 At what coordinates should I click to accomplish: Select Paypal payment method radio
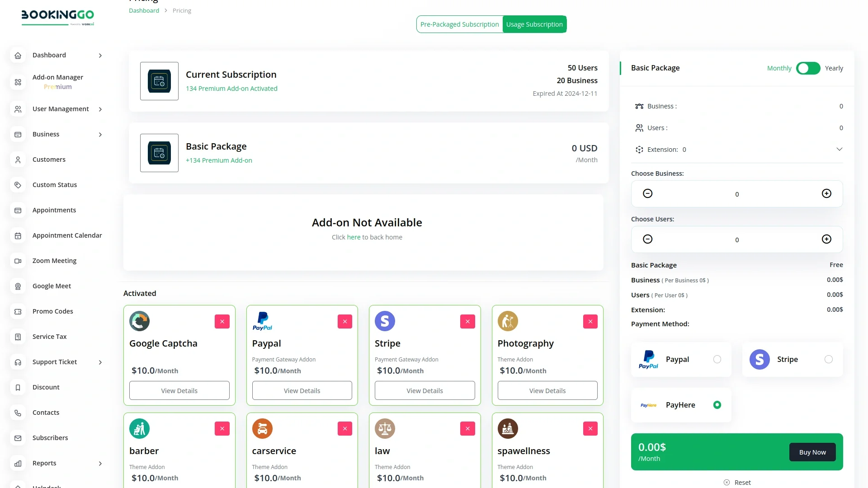tap(717, 359)
